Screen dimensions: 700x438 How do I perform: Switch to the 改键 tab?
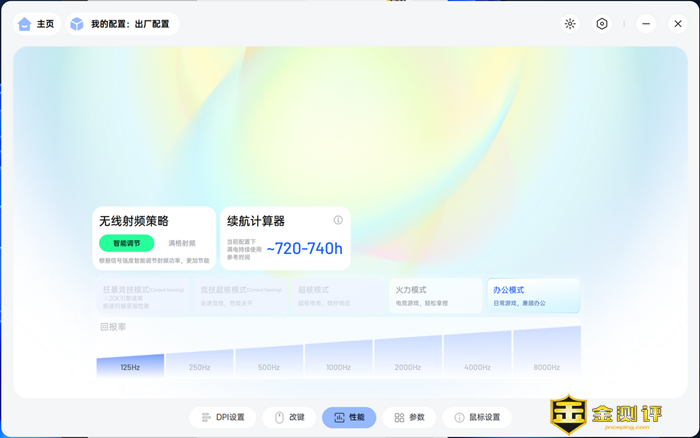click(289, 417)
